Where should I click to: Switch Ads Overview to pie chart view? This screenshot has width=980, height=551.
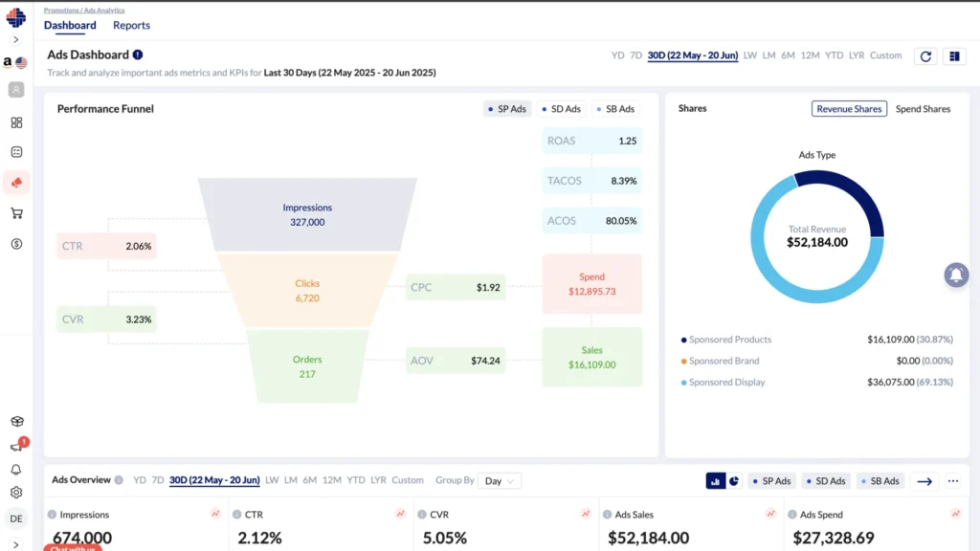tap(734, 481)
